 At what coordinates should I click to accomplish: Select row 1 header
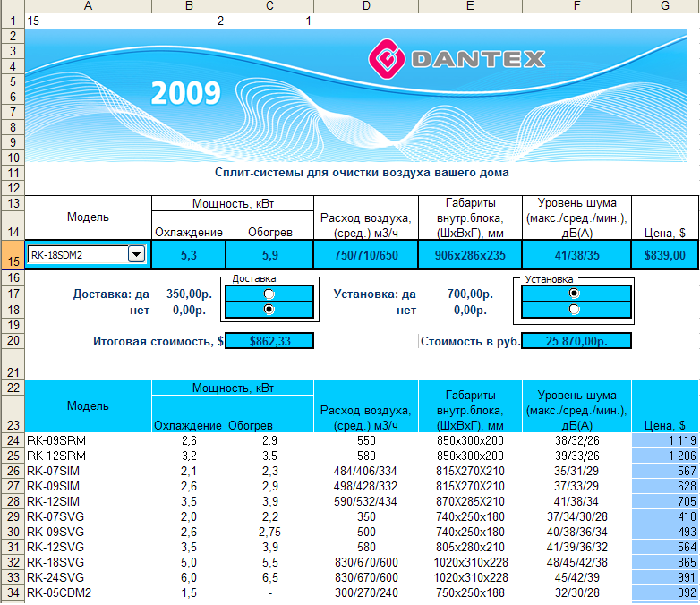click(x=13, y=21)
